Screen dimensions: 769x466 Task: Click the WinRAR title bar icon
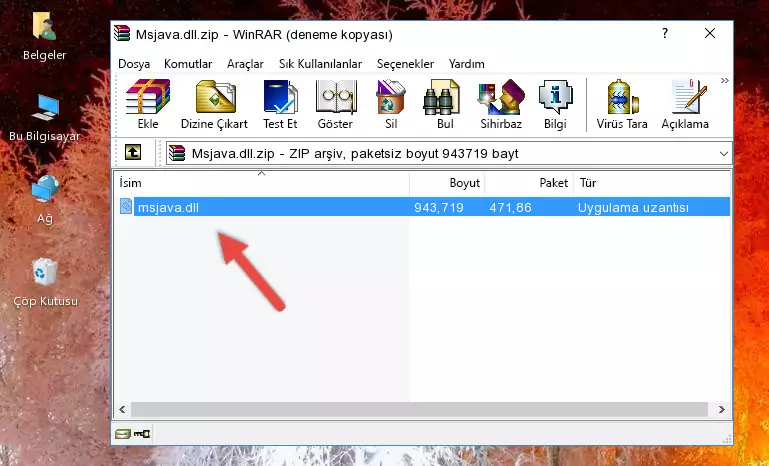[122, 33]
